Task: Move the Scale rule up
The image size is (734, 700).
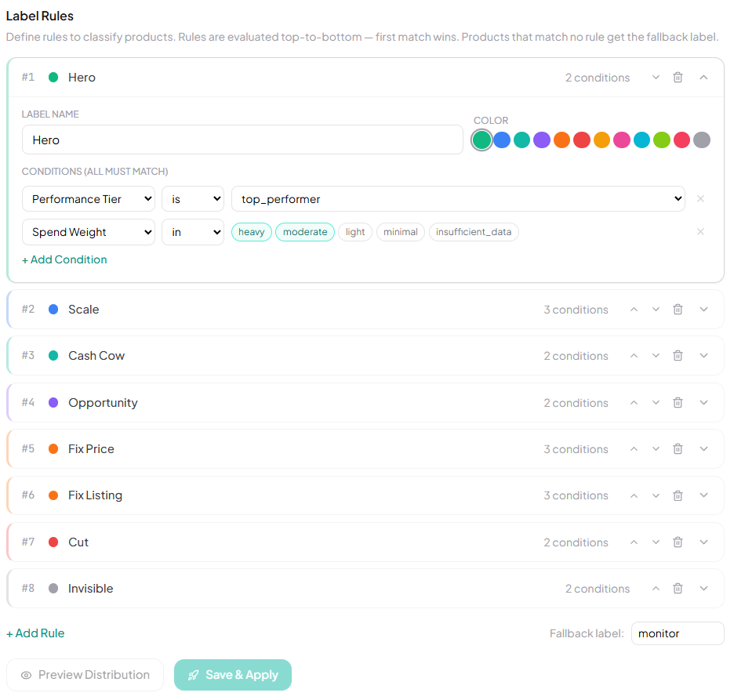Action: coord(634,309)
